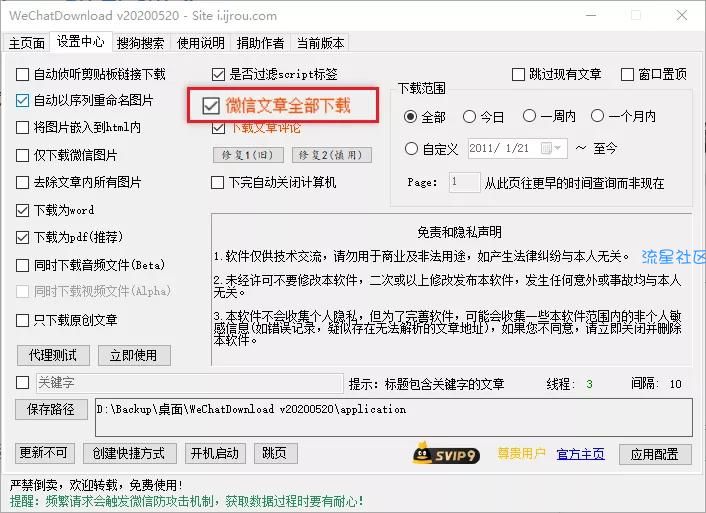Click 应用配置 button
706x513 pixels.
[655, 454]
